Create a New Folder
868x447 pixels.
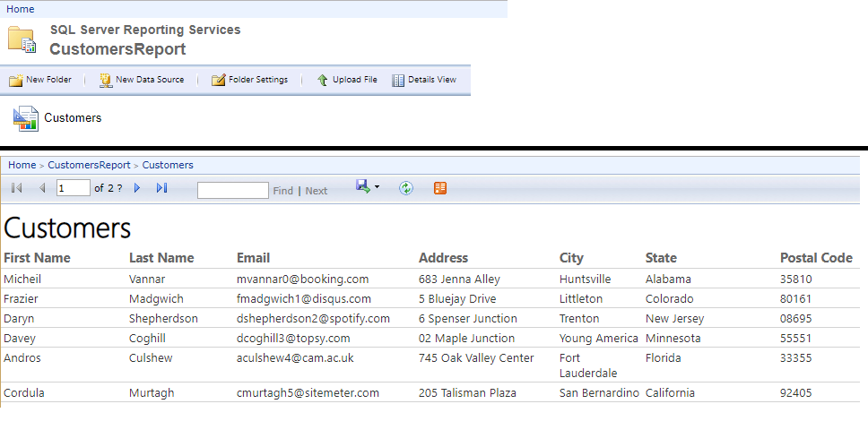(x=40, y=80)
